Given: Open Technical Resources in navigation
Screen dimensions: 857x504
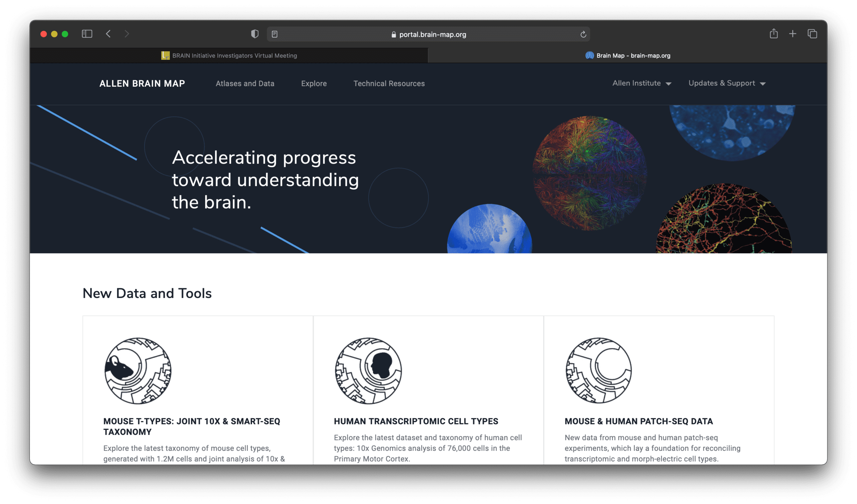Looking at the screenshot, I should point(389,84).
